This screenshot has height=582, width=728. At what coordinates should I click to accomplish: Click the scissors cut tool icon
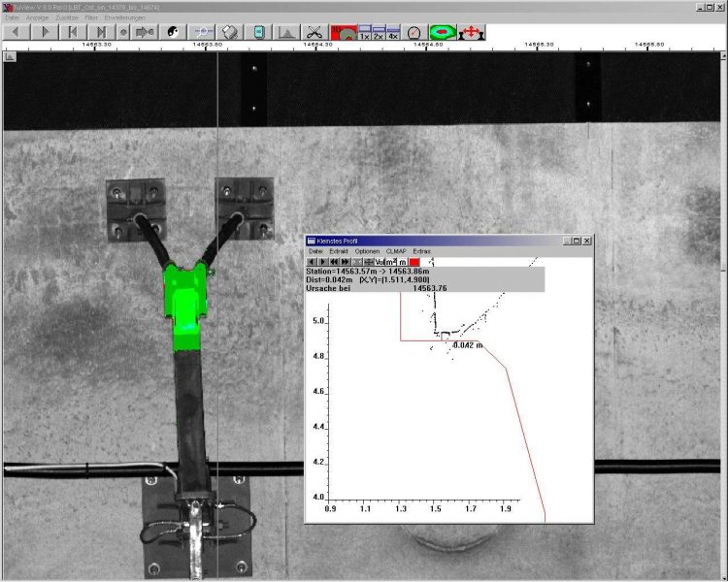[314, 32]
